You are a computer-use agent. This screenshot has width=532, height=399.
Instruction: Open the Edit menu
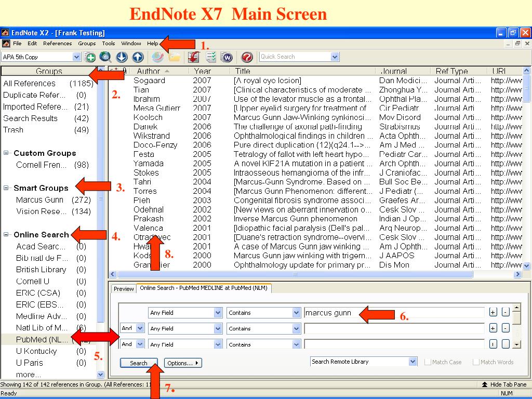pos(32,44)
